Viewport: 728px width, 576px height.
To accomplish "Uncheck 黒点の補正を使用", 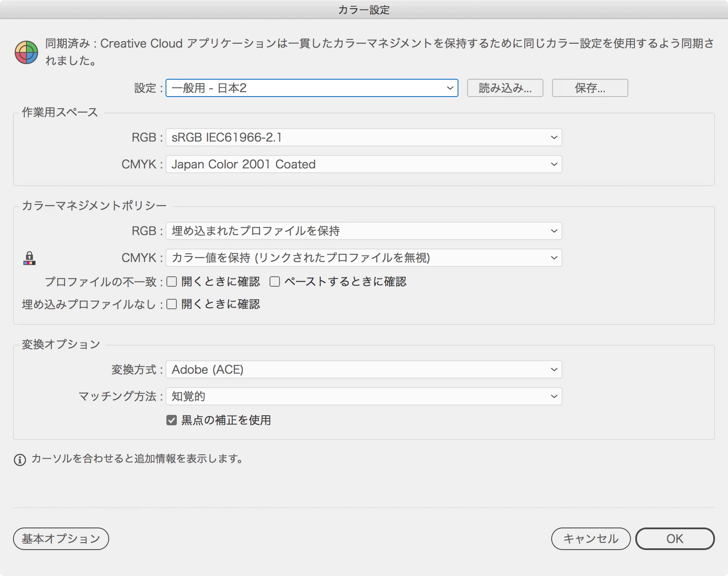I will click(172, 420).
